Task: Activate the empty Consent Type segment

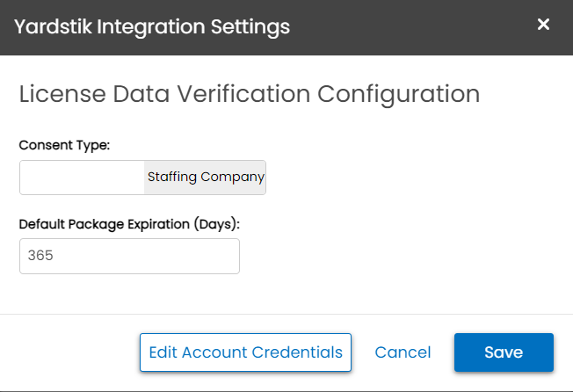Action: pos(83,178)
